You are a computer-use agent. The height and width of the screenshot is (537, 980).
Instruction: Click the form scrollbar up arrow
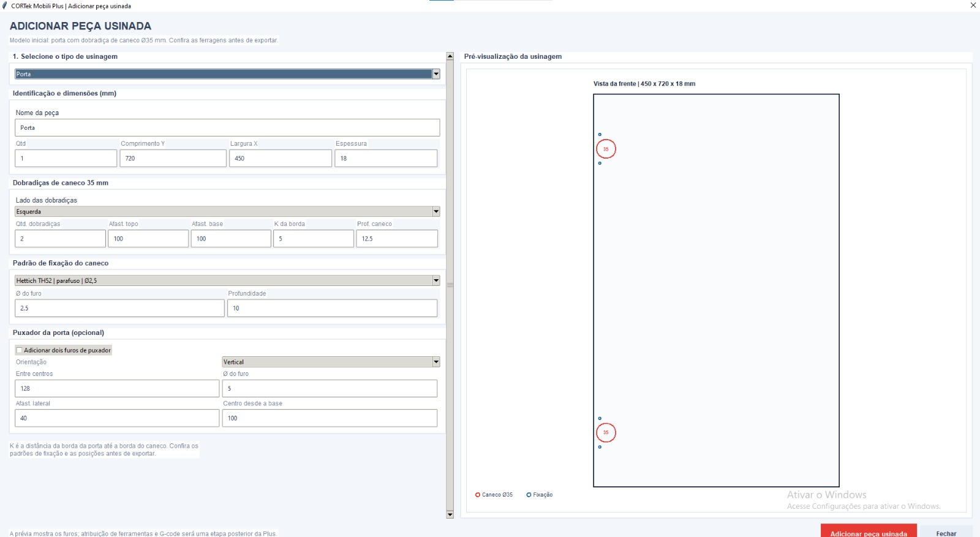click(450, 56)
